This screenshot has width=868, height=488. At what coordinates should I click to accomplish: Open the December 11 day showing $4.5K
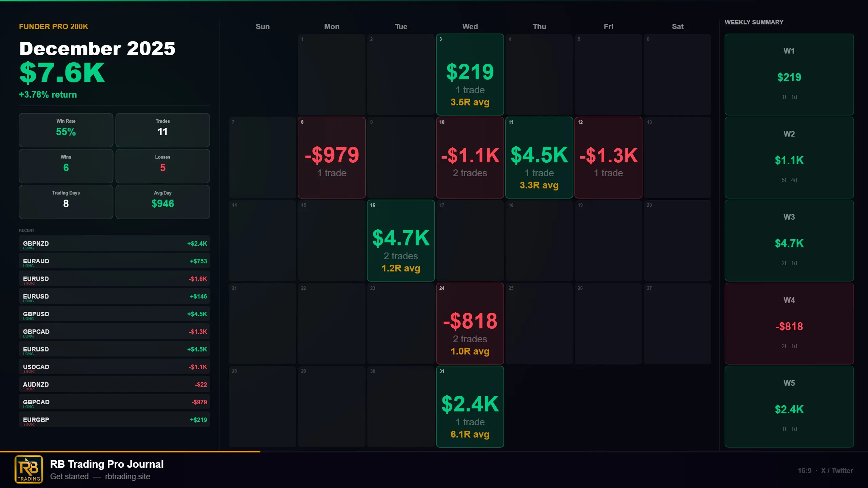539,158
